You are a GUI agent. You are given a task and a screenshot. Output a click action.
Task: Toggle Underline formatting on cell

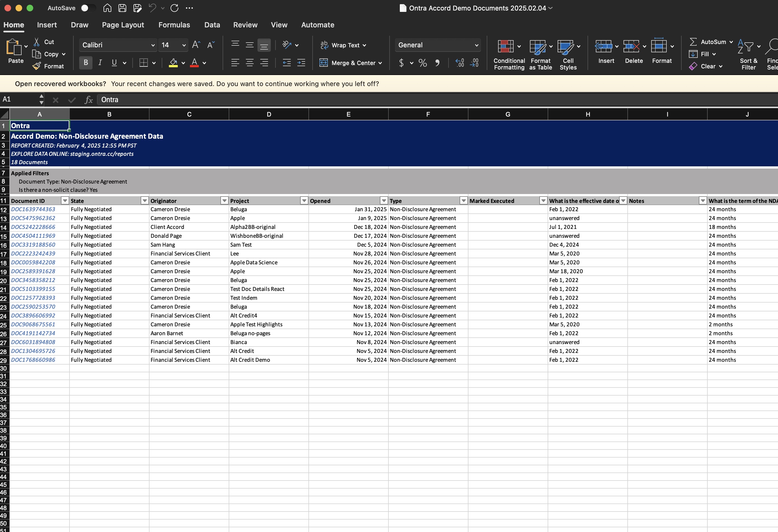[x=115, y=63]
